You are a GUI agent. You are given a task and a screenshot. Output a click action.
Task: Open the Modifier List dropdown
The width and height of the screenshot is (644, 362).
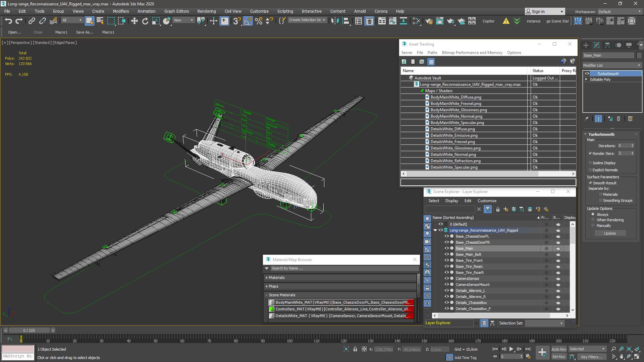612,65
